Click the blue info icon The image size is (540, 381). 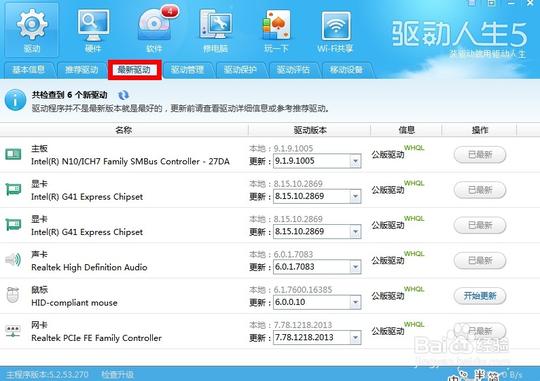(15, 100)
